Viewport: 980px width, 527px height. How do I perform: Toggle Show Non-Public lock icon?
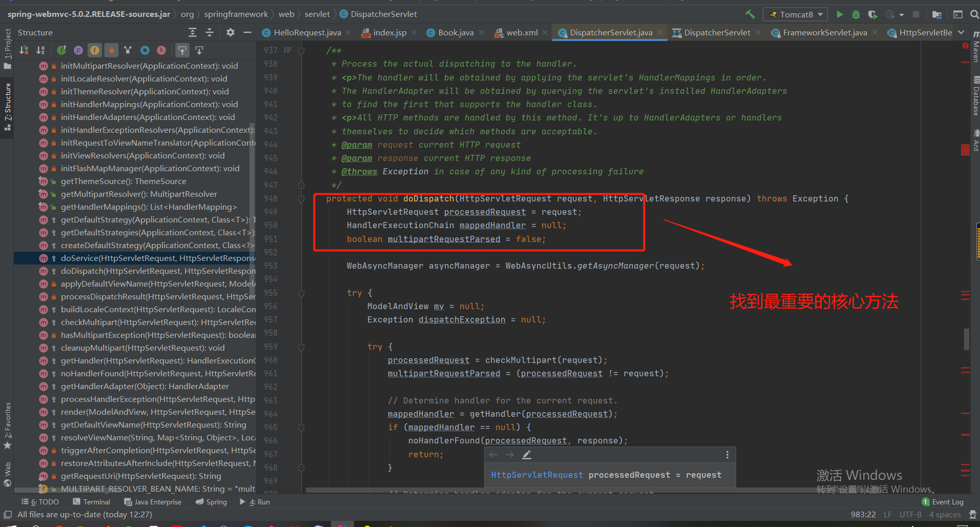(x=111, y=50)
